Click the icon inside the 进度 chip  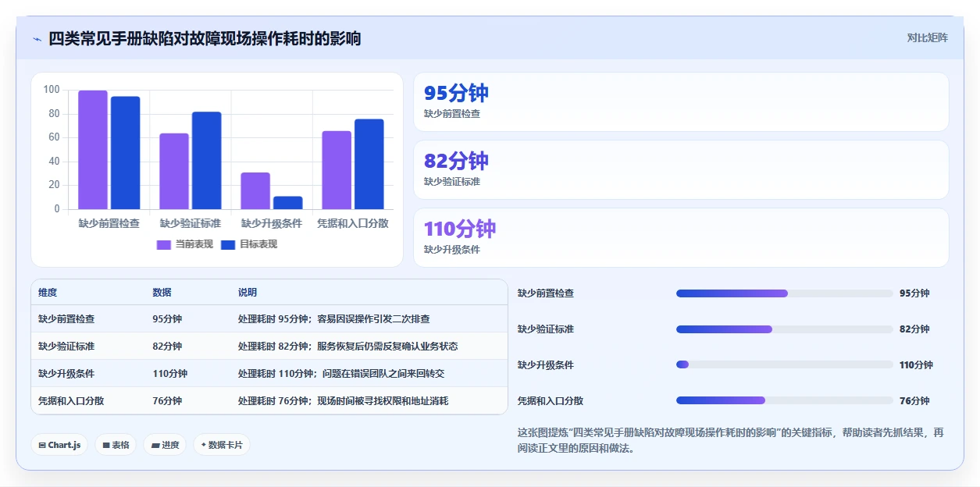(155, 446)
